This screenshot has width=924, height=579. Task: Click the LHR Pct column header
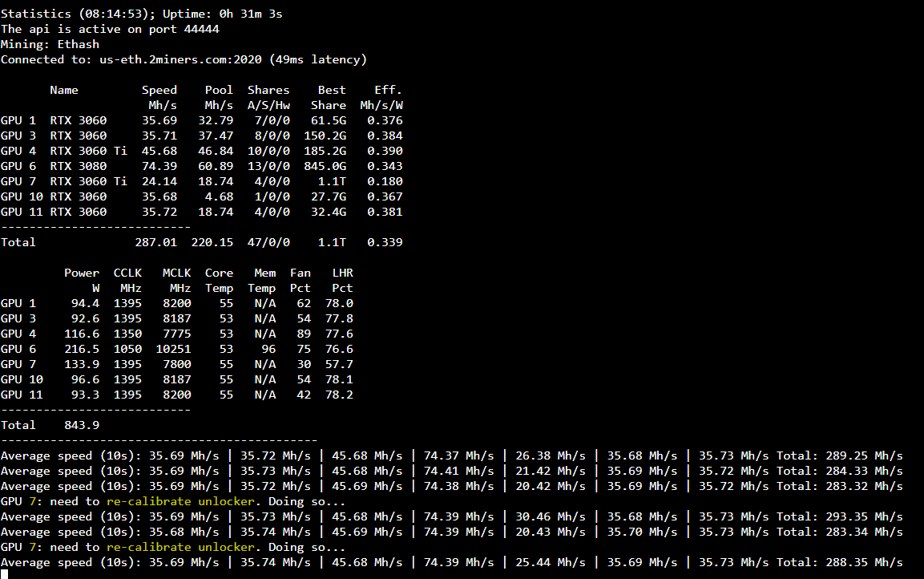(x=342, y=280)
